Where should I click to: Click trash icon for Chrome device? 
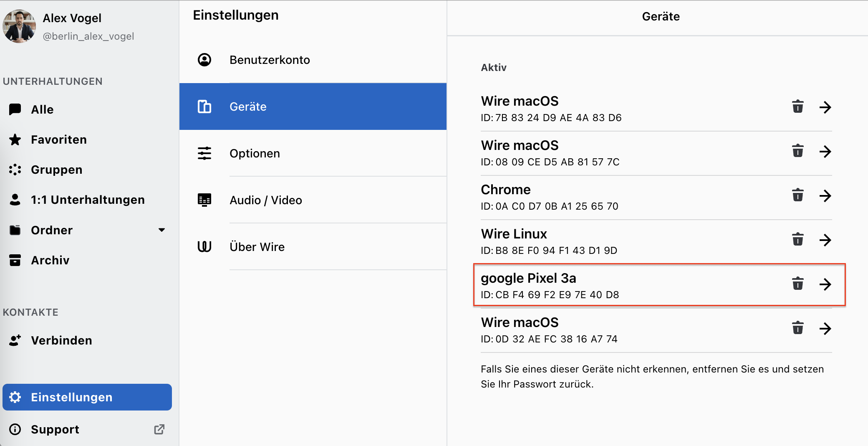(x=797, y=195)
